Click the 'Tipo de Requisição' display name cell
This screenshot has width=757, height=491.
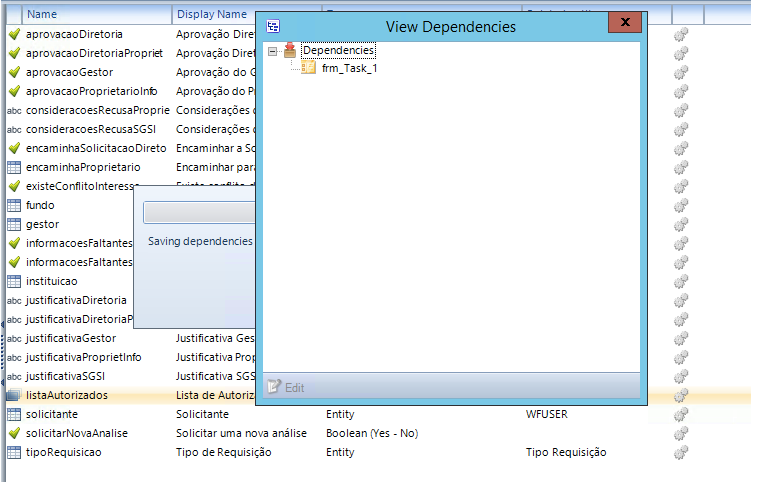(x=224, y=452)
